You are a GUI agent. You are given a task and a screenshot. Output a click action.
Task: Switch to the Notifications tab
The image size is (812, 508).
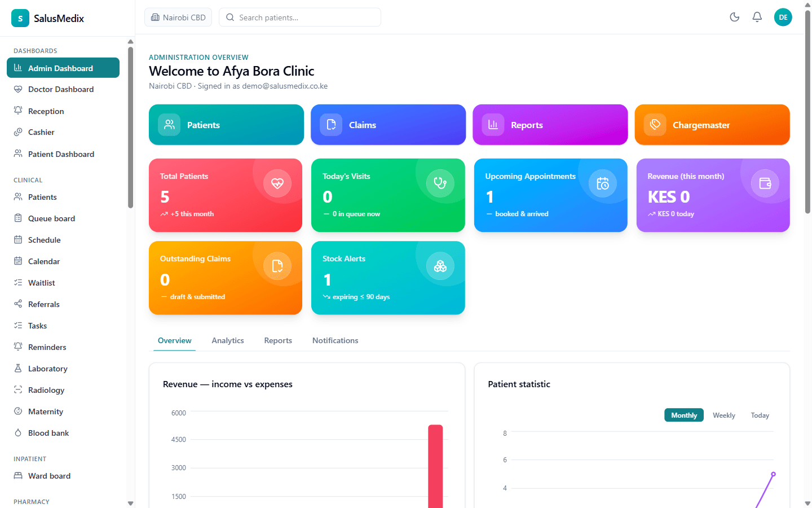336,340
